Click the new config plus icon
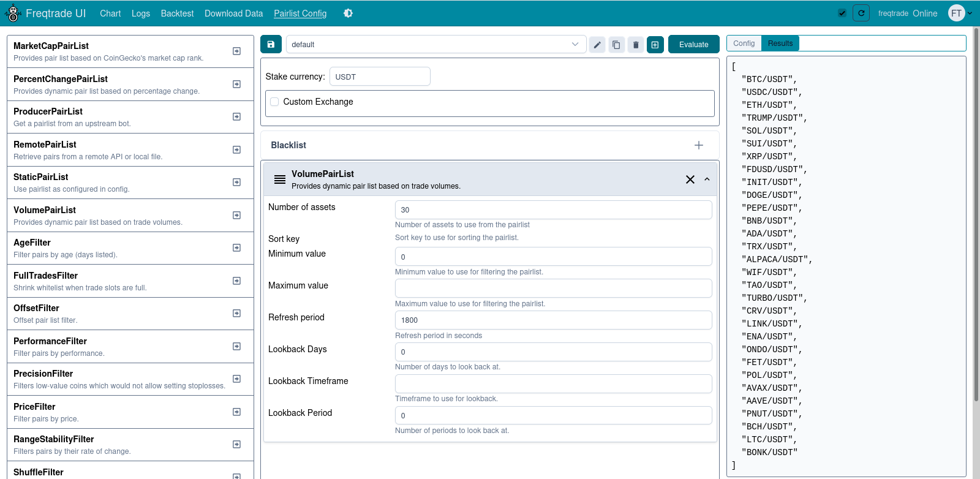Image resolution: width=980 pixels, height=479 pixels. point(655,45)
